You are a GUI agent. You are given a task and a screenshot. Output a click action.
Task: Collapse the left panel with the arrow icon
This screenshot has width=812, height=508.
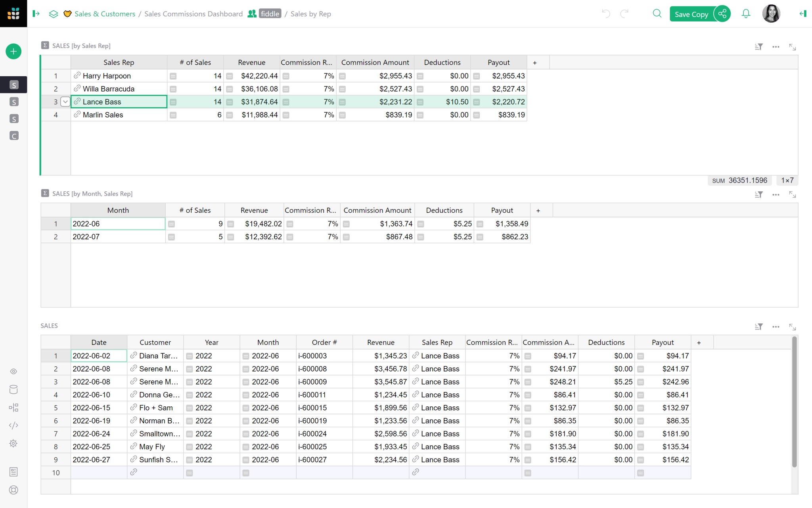[x=36, y=13]
